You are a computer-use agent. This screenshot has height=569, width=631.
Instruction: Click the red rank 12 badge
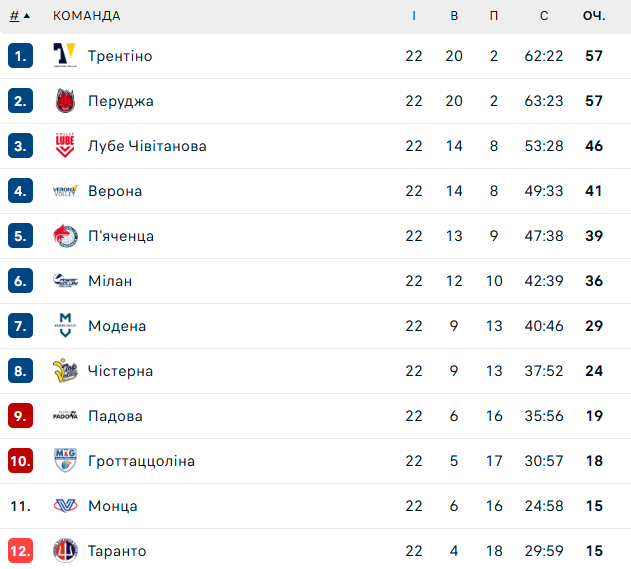click(x=21, y=551)
